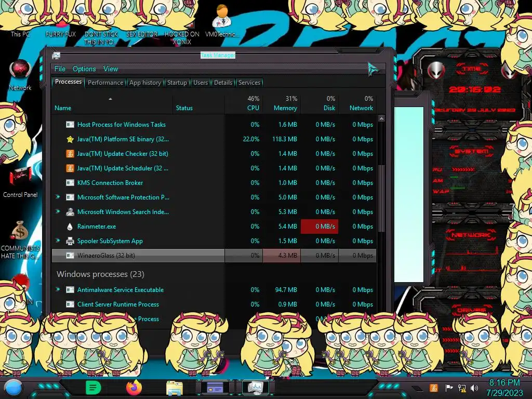Image resolution: width=532 pixels, height=399 pixels.
Task: Open the Java tray icon
Action: 433,388
